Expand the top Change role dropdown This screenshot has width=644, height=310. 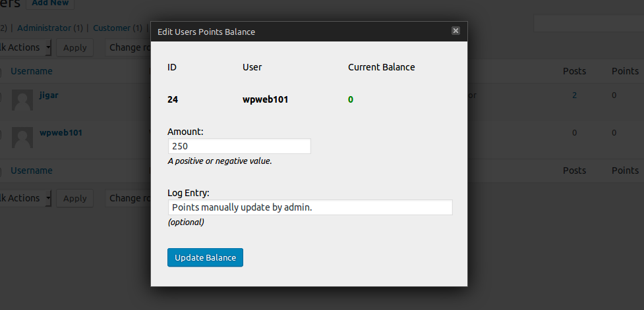click(128, 47)
